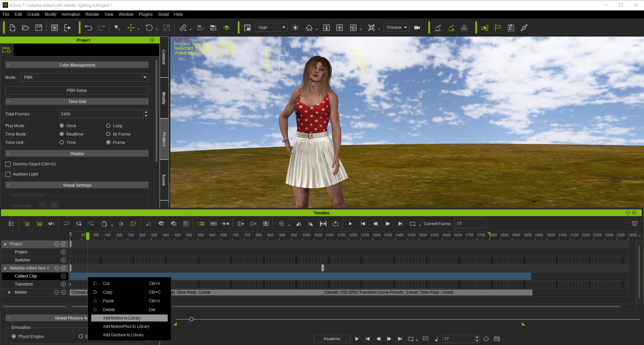The image size is (644, 345).
Task: Open project folder icon
Action: pos(25,28)
